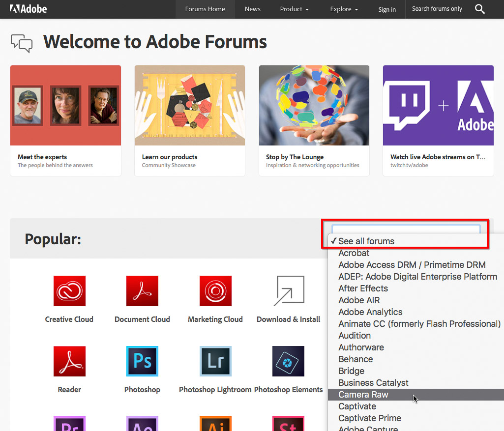Select the highlighted Camera Raw option
The image size is (504, 431).
point(416,395)
